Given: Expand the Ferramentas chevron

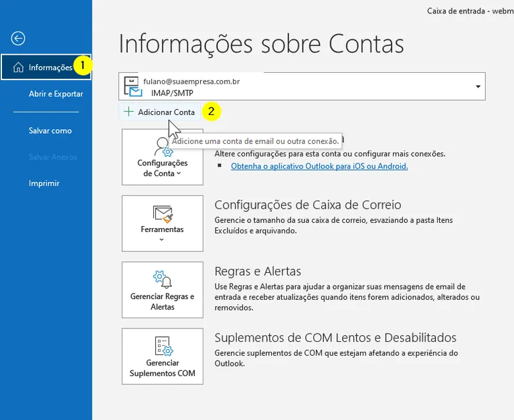Looking at the screenshot, I should point(161,239).
